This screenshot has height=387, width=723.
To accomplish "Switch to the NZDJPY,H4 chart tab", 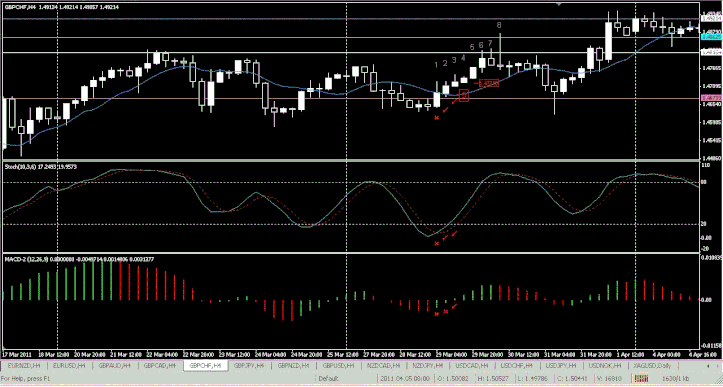I will pyautogui.click(x=429, y=366).
